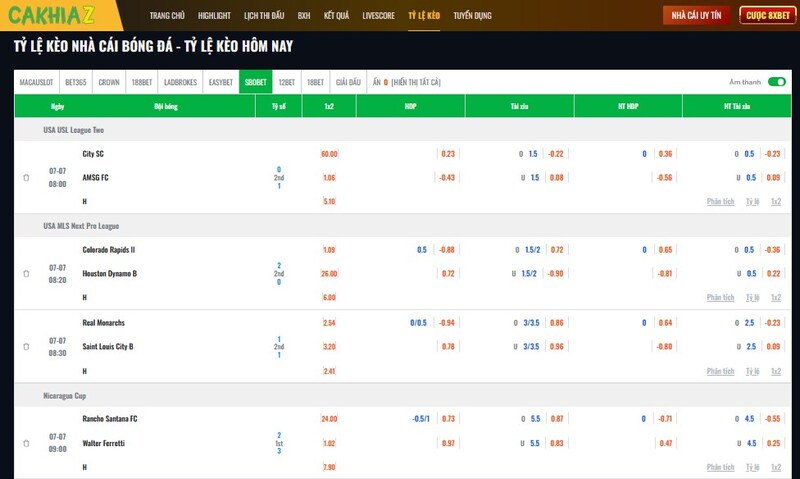800x479 pixels.
Task: Click 24.00 odds for Rancho Santana FC
Action: click(329, 419)
